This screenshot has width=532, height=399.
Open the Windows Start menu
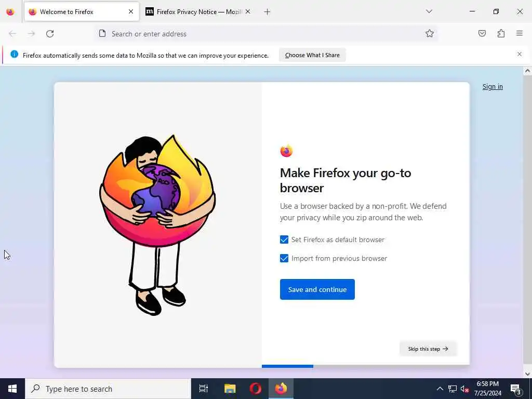[12, 389]
